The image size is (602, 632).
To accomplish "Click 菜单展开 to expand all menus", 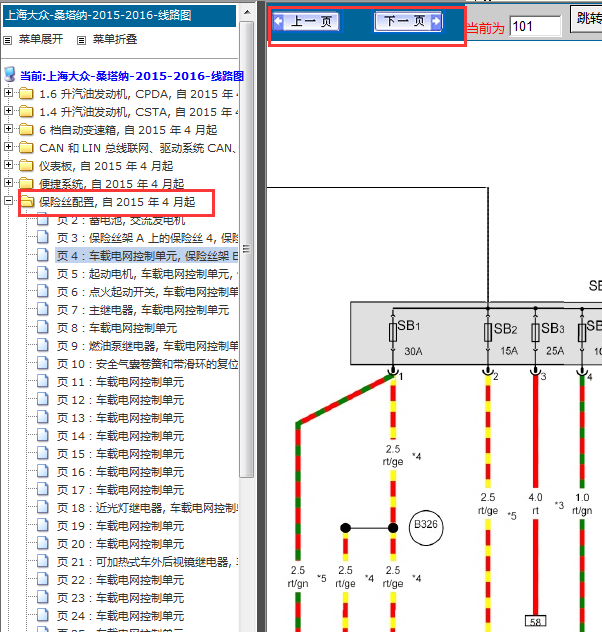I will click(x=41, y=39).
